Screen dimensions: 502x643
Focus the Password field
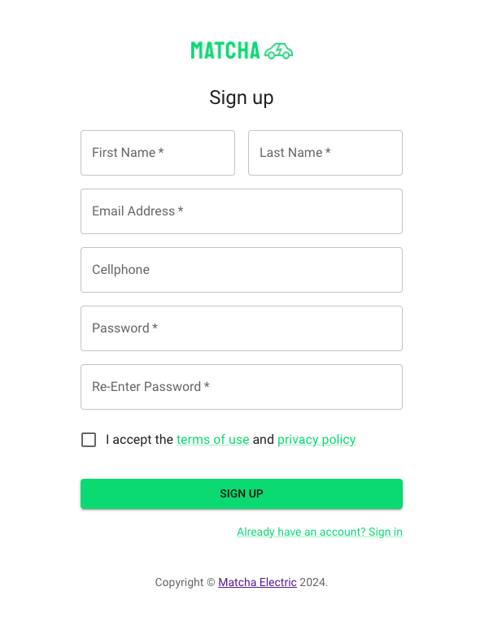click(242, 328)
